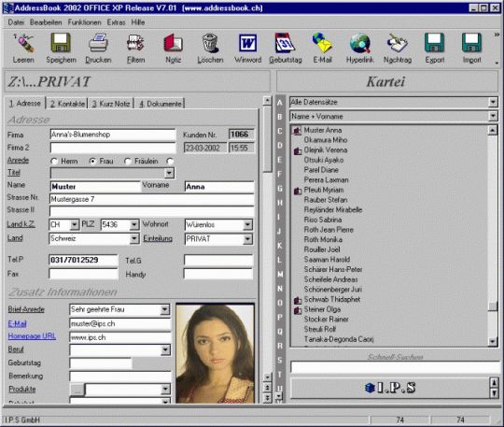This screenshot has height=427, width=504.
Task: Click the small Produkte ellipsis button
Action: (77, 390)
